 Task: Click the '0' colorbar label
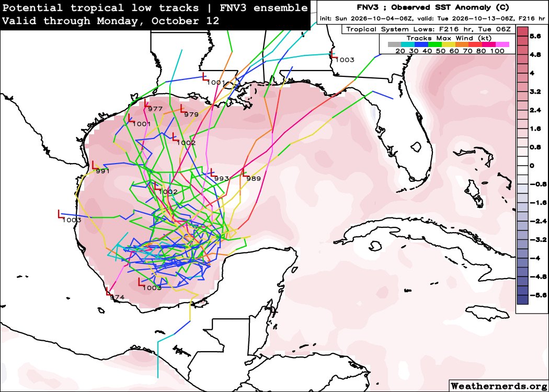click(532, 166)
